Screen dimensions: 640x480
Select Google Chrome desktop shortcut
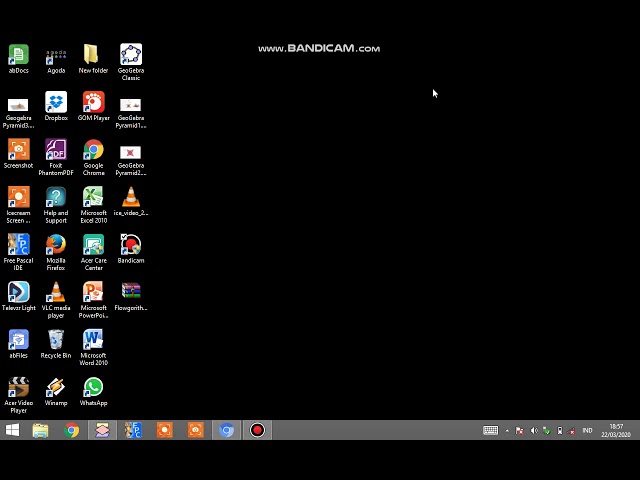(93, 157)
